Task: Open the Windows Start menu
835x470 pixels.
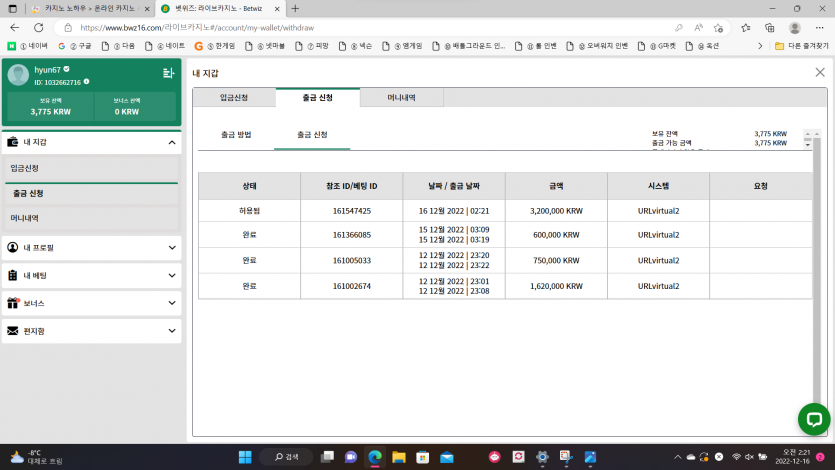Action: (x=245, y=457)
